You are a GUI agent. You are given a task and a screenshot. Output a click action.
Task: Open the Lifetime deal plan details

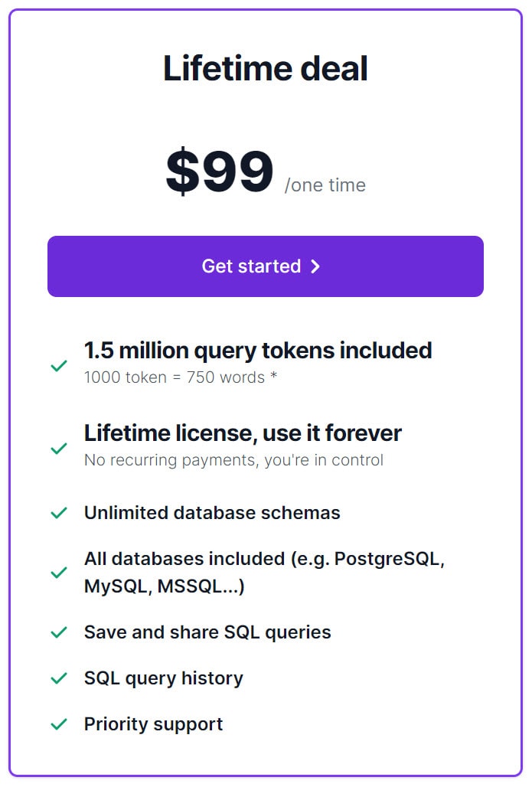(x=266, y=68)
